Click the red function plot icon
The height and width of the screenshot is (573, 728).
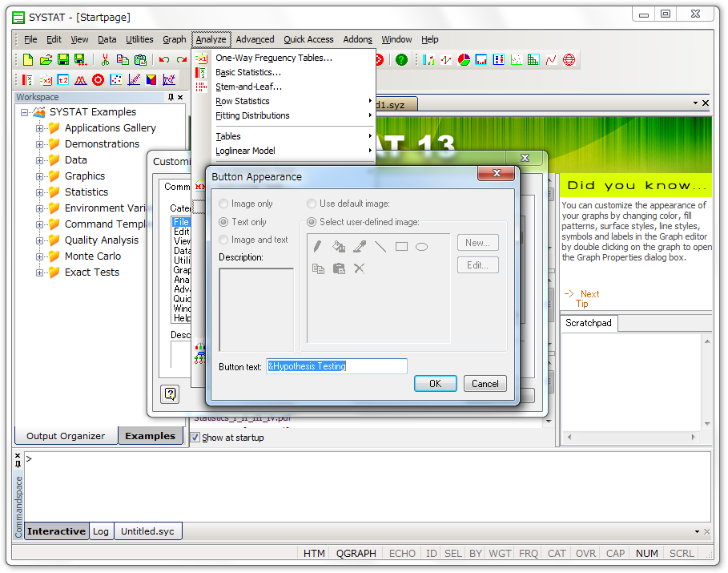pos(551,59)
